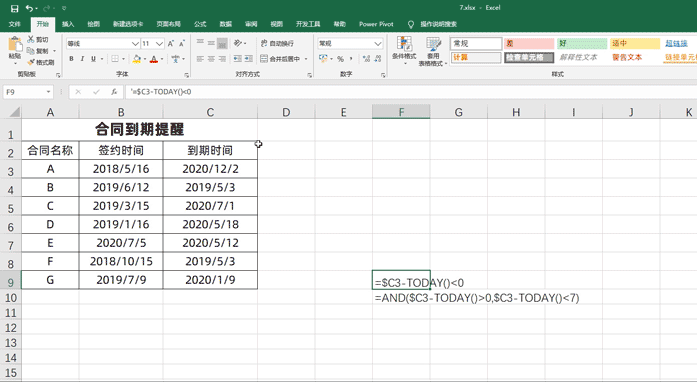The height and width of the screenshot is (382, 697).
Task: Select the Format Painter brush icon
Action: click(31, 62)
